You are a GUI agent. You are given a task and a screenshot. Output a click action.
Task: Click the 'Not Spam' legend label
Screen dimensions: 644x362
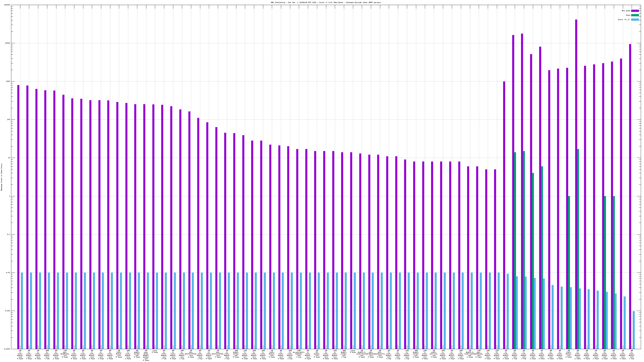(626, 11)
